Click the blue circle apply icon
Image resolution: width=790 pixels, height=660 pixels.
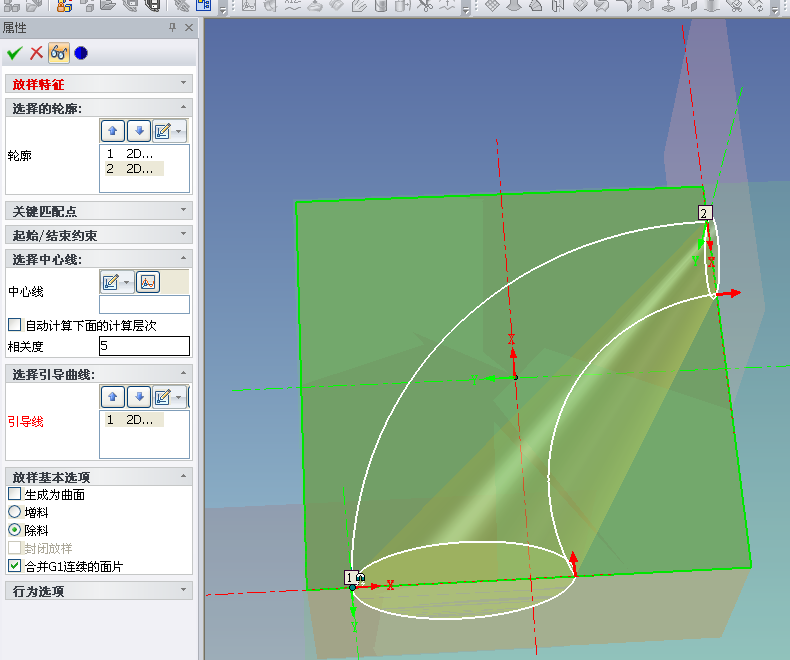pyautogui.click(x=81, y=53)
